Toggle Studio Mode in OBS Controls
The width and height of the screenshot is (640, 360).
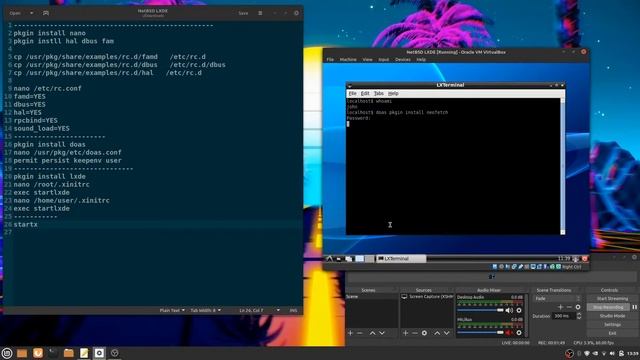[x=612, y=316]
